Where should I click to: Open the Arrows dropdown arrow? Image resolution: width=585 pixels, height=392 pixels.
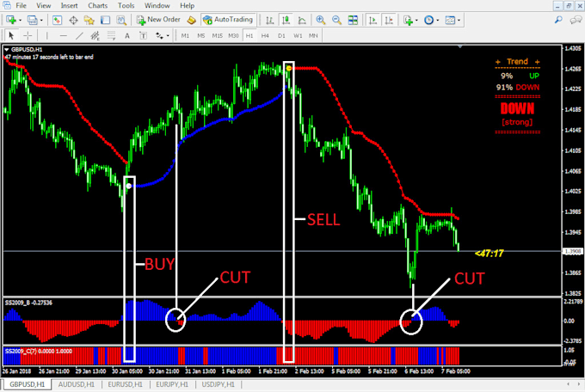pyautogui.click(x=169, y=36)
